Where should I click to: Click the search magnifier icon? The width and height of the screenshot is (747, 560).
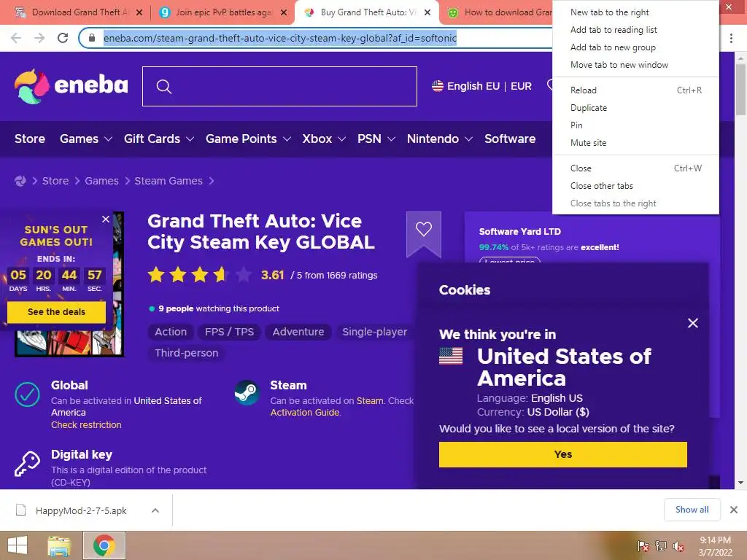point(164,87)
